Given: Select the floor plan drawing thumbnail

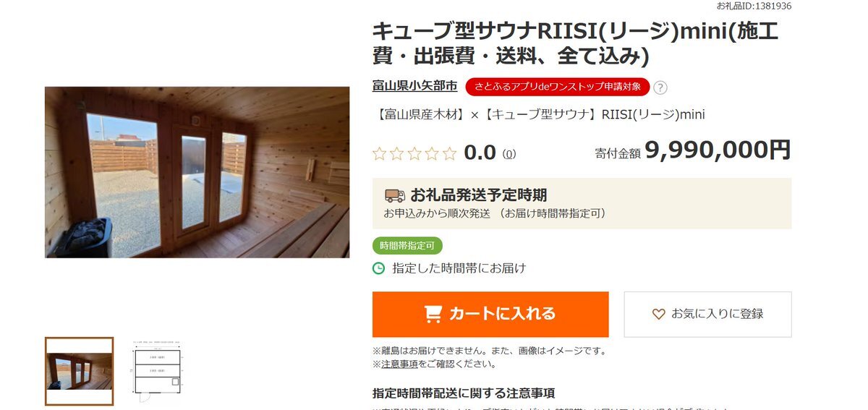Looking at the screenshot, I should coord(157,371).
